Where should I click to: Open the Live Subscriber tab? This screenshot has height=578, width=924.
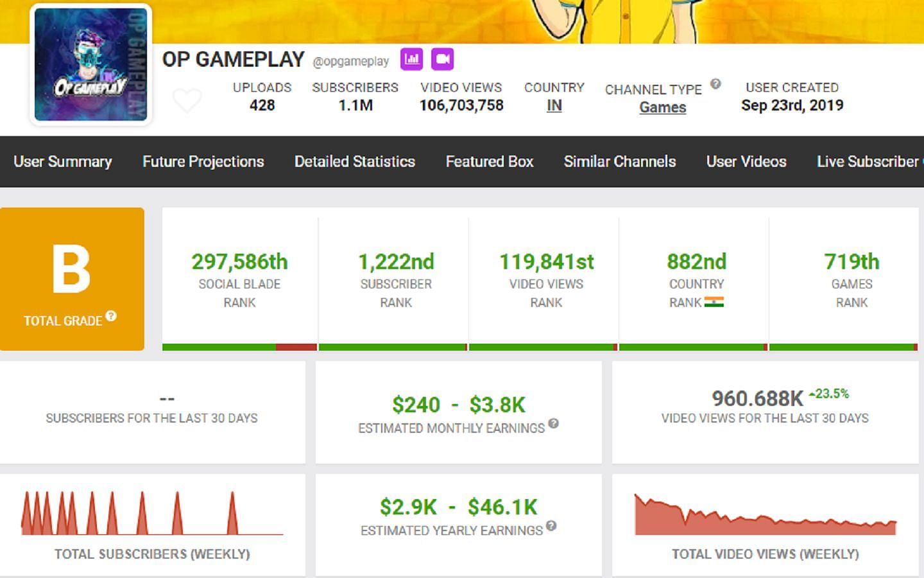(869, 161)
